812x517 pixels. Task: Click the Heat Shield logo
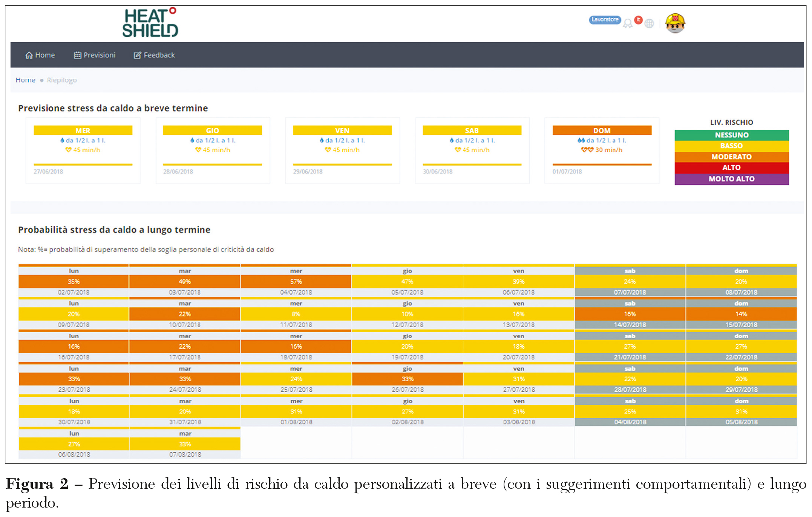click(150, 23)
